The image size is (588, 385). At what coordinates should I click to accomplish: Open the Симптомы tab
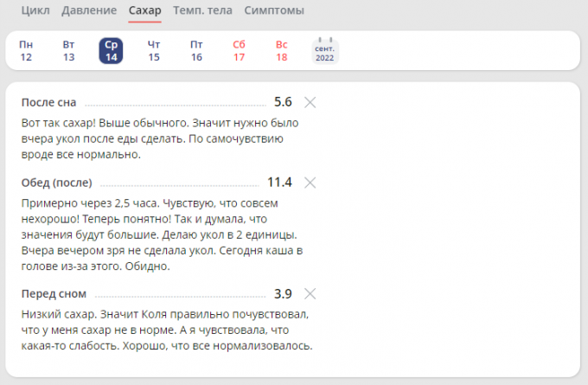tap(274, 10)
